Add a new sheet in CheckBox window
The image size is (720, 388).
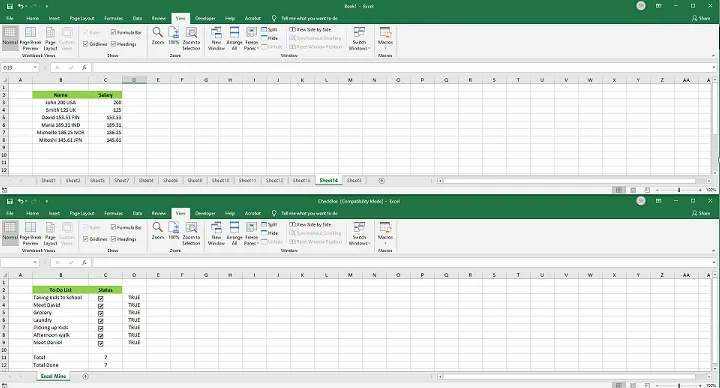click(85, 376)
